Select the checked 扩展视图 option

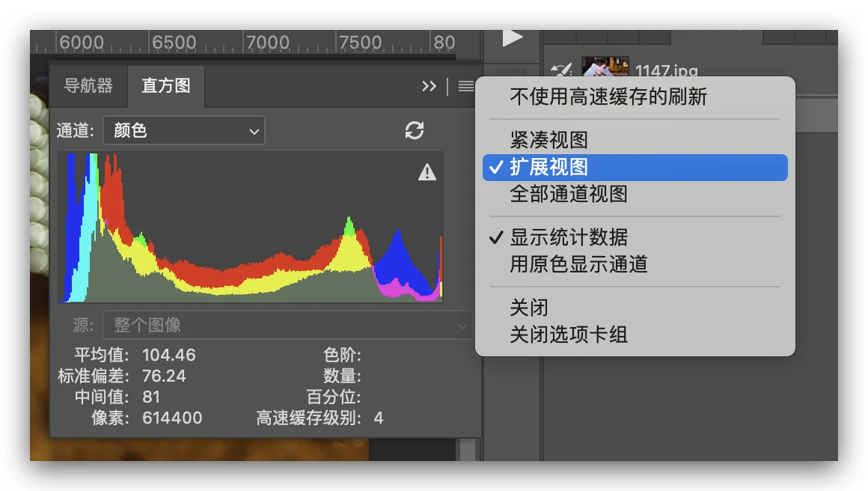pyautogui.click(x=549, y=168)
